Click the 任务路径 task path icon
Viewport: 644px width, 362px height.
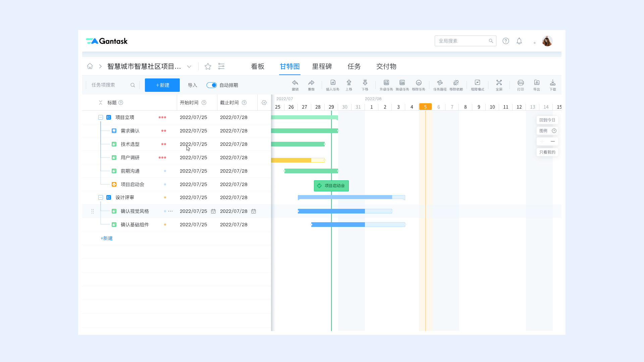click(x=440, y=82)
